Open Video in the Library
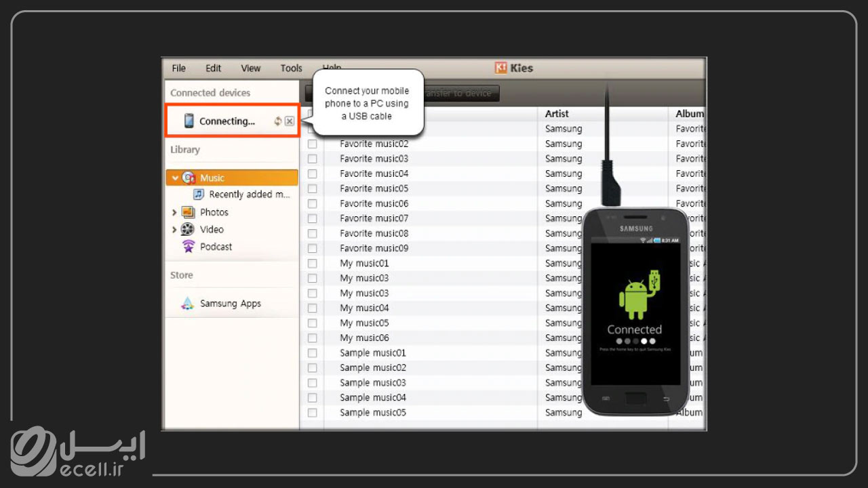The height and width of the screenshot is (488, 868). tap(212, 230)
